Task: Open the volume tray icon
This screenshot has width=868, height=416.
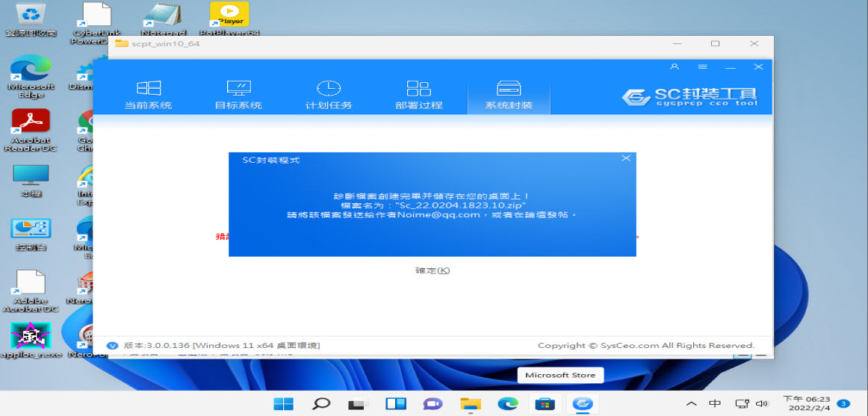Action: tap(762, 403)
